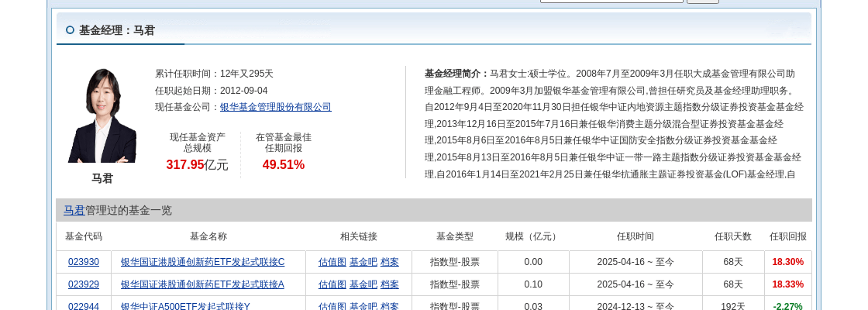The image size is (868, 310).
Task: Click the 49.51% best return value
Action: point(284,164)
